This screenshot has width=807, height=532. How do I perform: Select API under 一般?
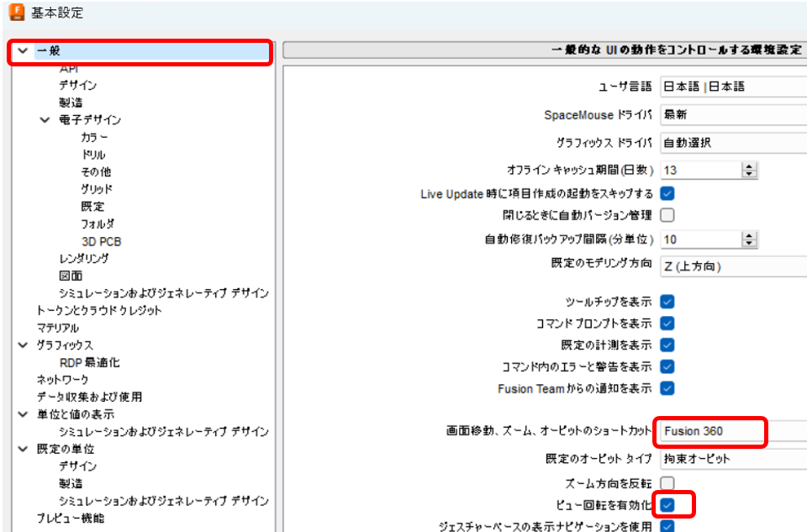(69, 68)
